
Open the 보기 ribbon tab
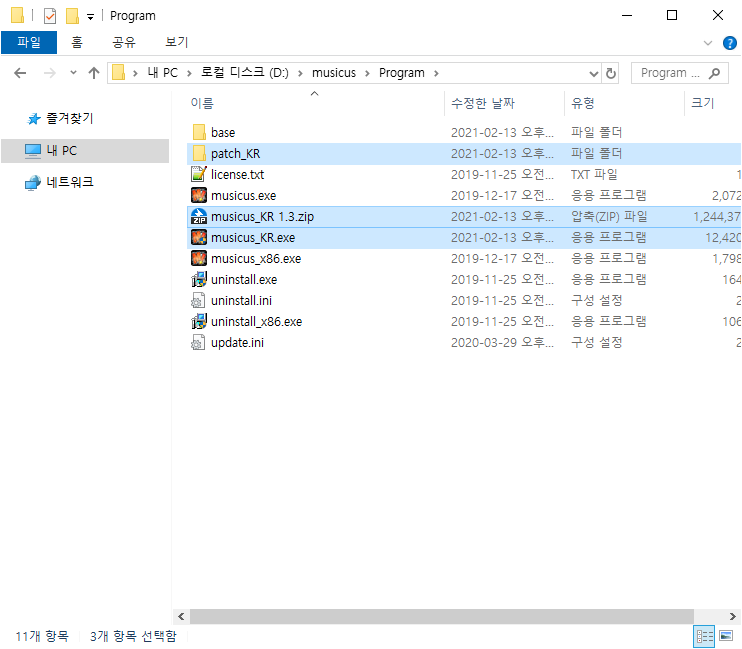pyautogui.click(x=177, y=43)
